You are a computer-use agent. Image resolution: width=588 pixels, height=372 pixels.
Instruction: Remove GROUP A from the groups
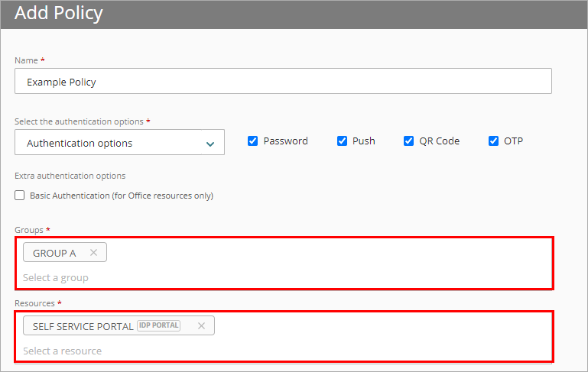click(93, 253)
